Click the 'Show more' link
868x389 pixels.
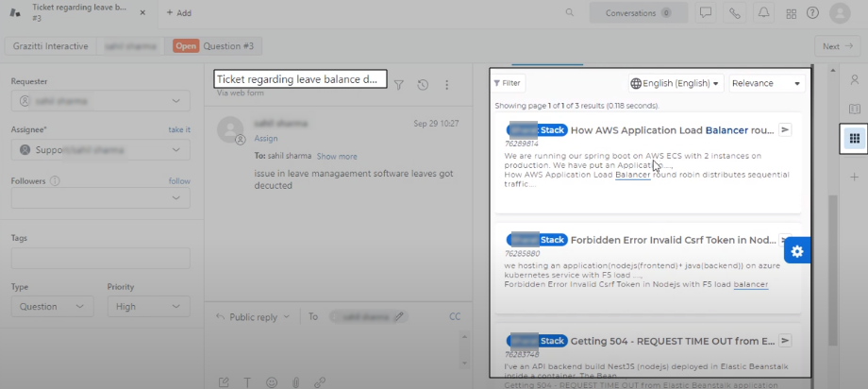(337, 157)
